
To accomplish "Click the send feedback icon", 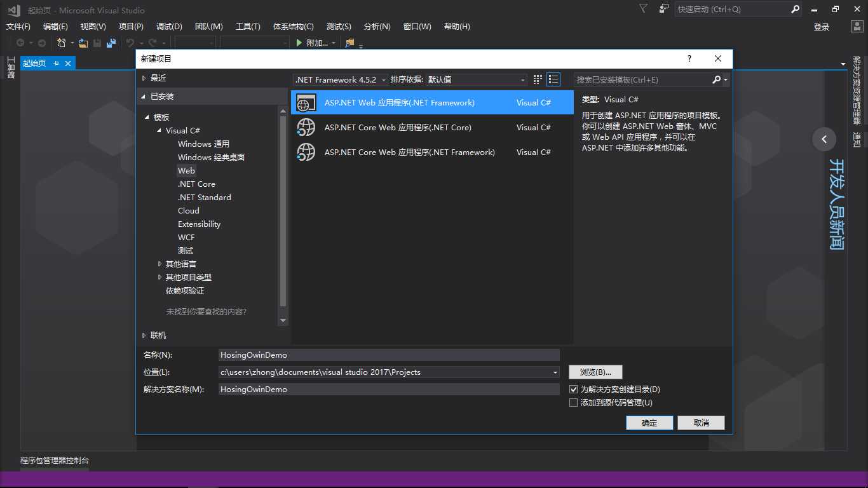I will (664, 9).
